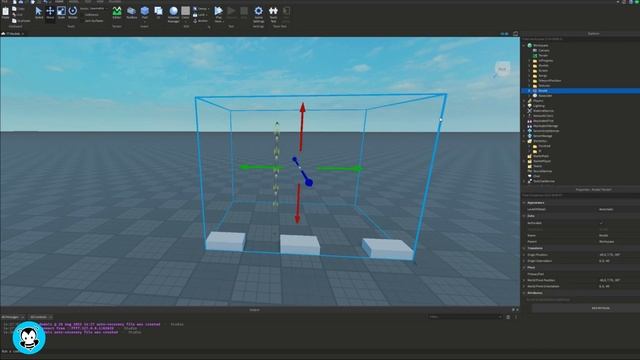
Task: Click the Duplicate icon in Clipboard
Action: tap(14, 20)
